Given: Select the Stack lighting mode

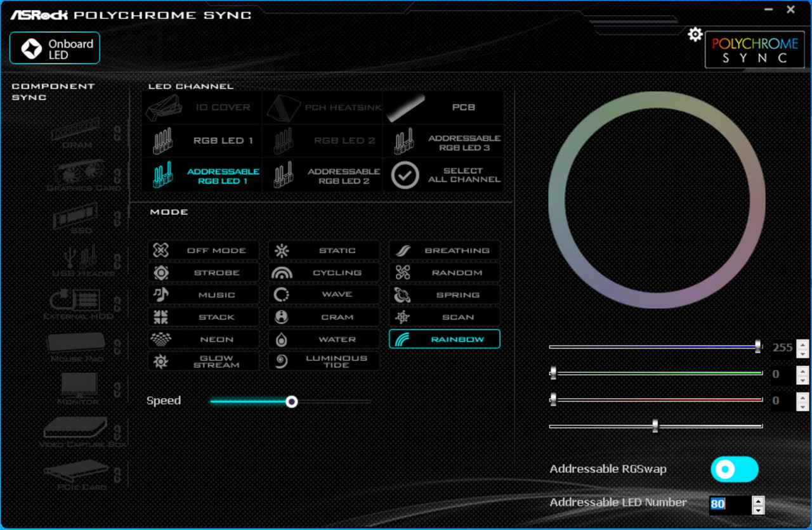Looking at the screenshot, I should click(203, 317).
